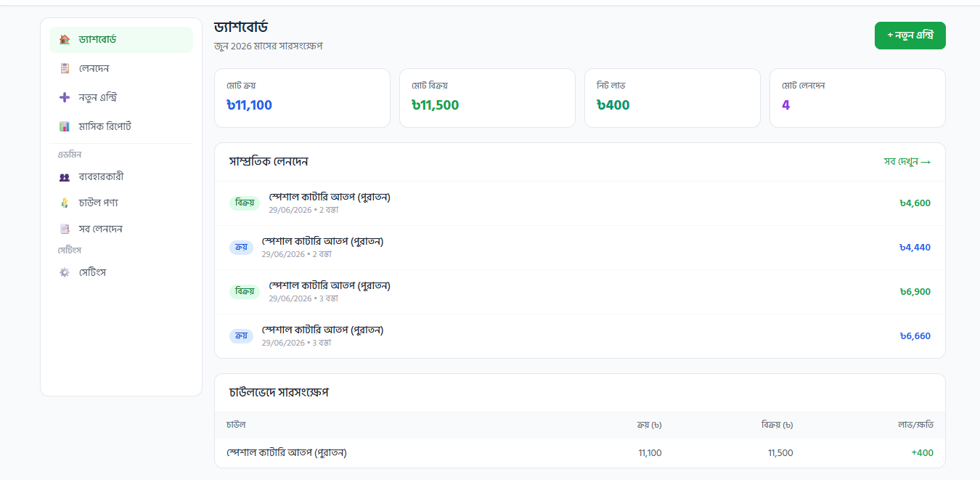The height and width of the screenshot is (480, 980).
Task: Click the people icon beside ব্যবহারকারী
Action: [65, 176]
